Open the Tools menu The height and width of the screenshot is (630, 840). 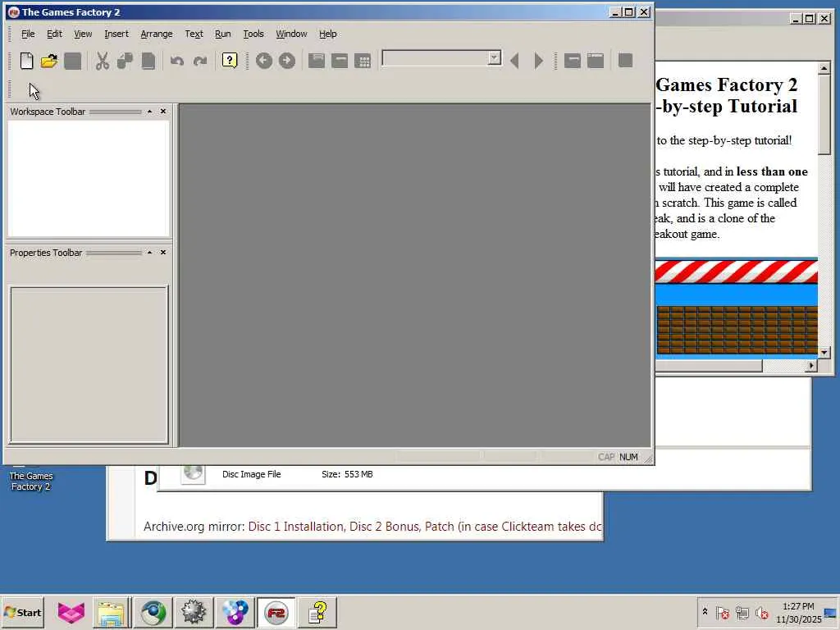[253, 34]
